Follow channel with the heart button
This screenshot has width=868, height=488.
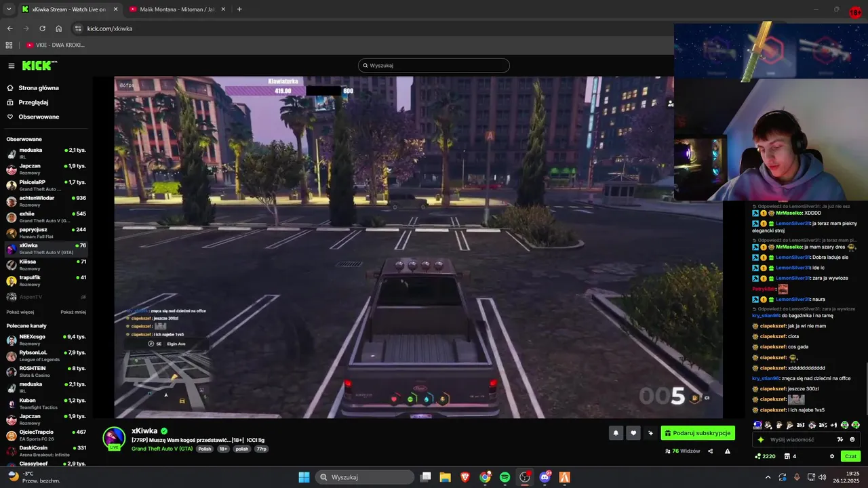point(633,433)
